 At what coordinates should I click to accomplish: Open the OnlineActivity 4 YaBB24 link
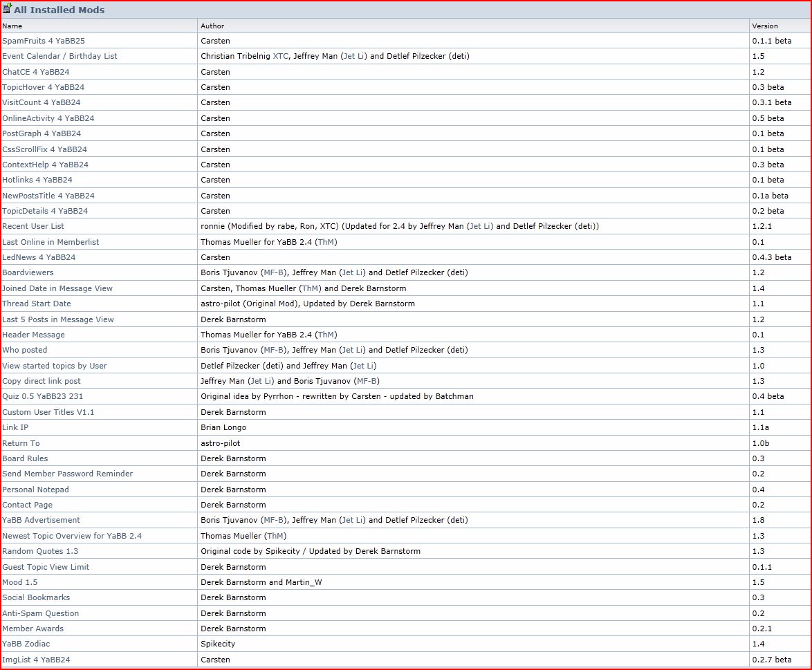48,118
